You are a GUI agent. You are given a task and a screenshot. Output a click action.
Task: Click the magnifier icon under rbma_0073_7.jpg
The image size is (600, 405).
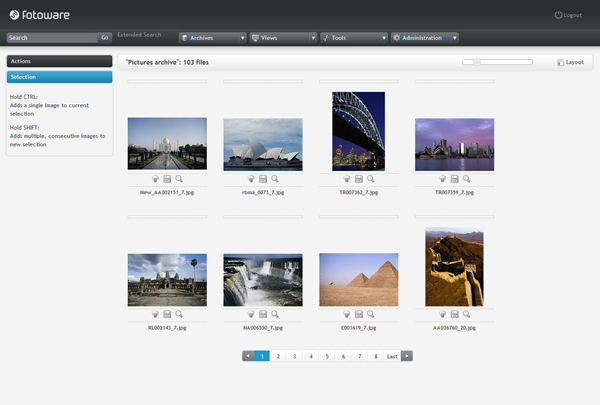click(275, 179)
